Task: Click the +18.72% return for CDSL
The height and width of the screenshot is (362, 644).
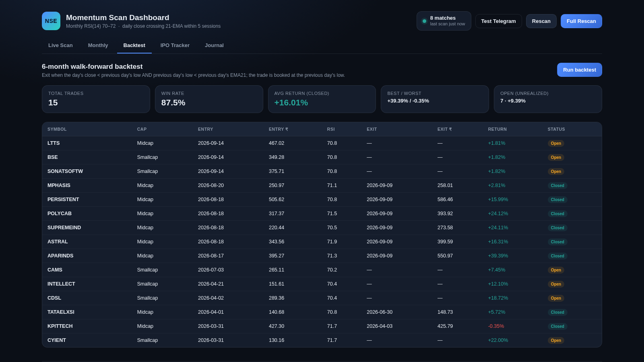Action: pyautogui.click(x=498, y=298)
